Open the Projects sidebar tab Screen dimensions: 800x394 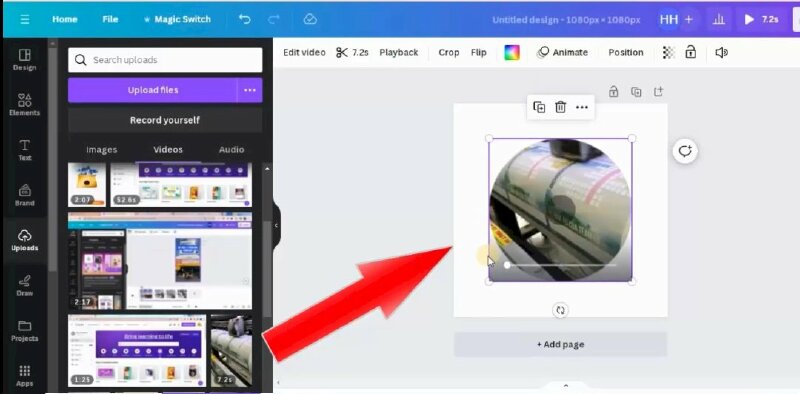pyautogui.click(x=24, y=331)
